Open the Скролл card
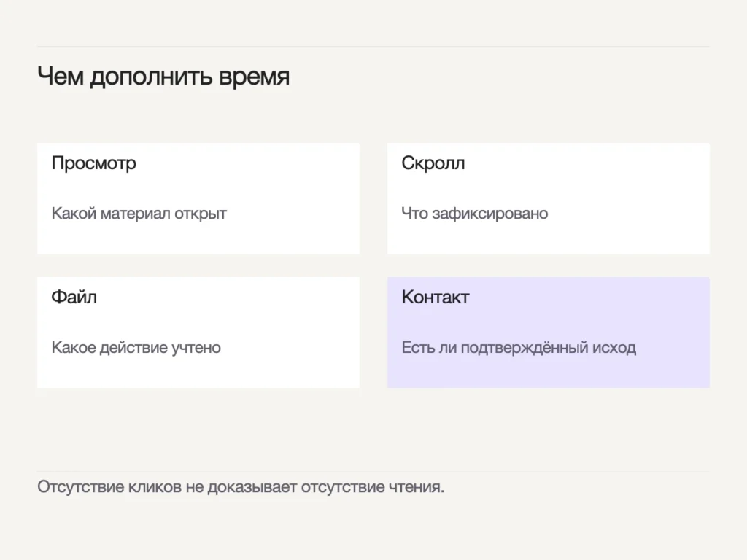Screen dimensions: 747x560 (x=549, y=198)
